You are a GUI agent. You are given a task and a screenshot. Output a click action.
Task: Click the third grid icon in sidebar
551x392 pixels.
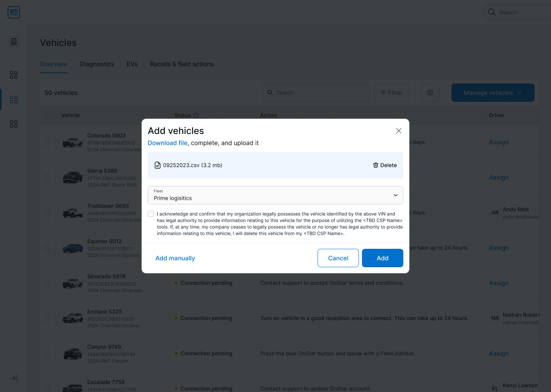pyautogui.click(x=14, y=124)
